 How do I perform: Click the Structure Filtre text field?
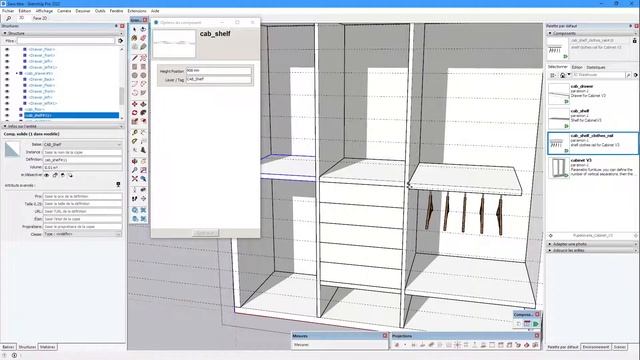66,41
